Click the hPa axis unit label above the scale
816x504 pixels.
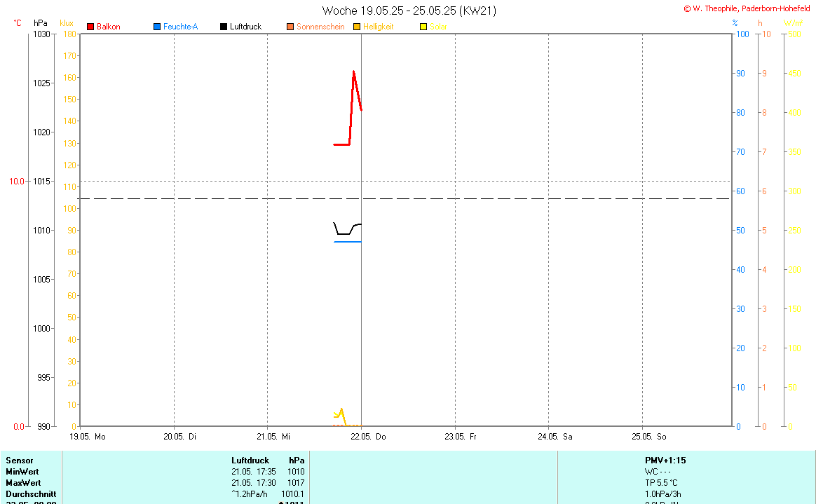click(x=41, y=23)
